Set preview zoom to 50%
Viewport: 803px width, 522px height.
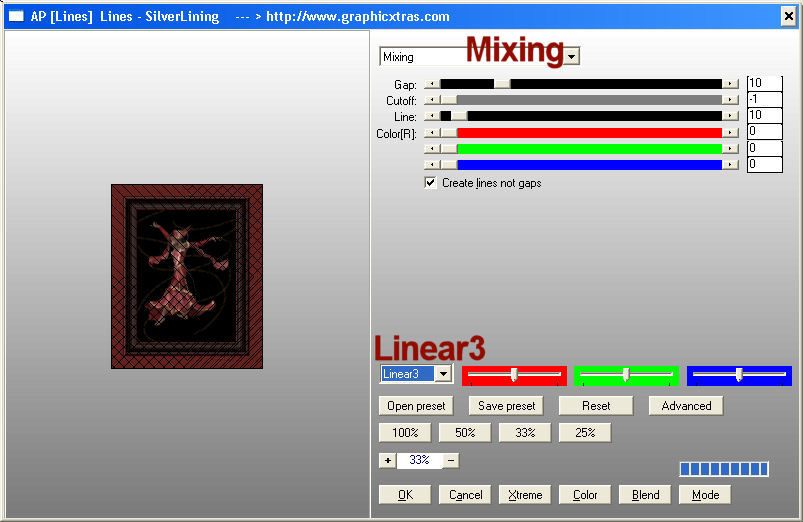465,433
